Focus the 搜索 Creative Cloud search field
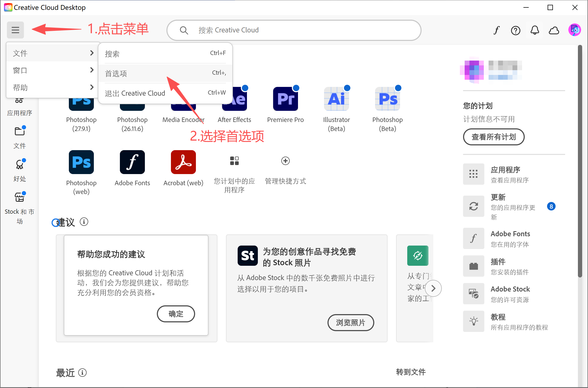Screen dimensions: 588x388 [294, 30]
